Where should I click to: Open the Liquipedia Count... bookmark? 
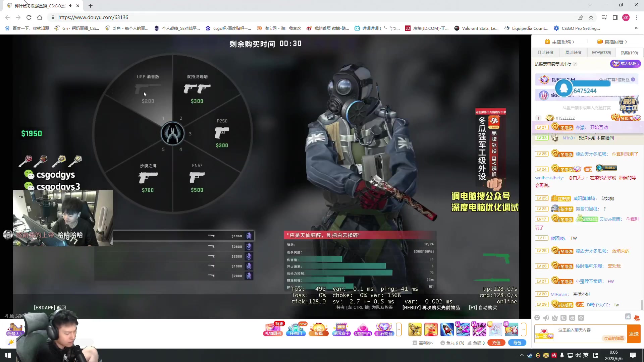point(526,28)
